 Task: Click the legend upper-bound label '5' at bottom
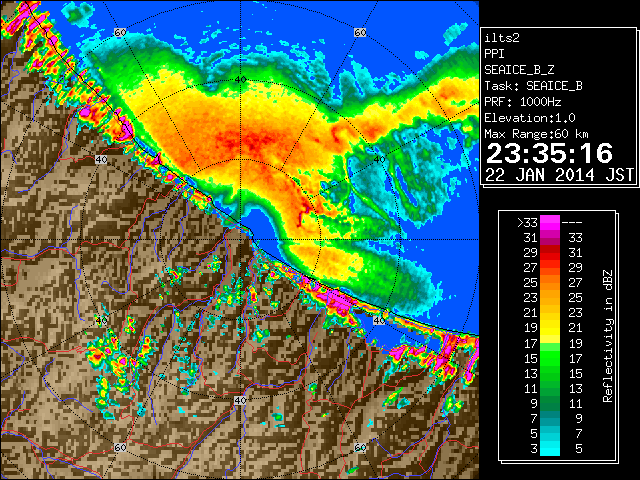[578, 449]
